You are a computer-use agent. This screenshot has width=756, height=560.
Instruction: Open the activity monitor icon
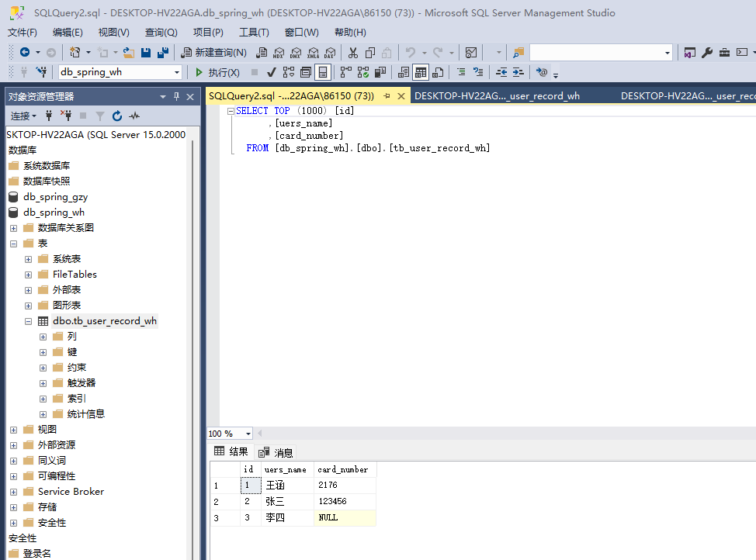coord(470,52)
